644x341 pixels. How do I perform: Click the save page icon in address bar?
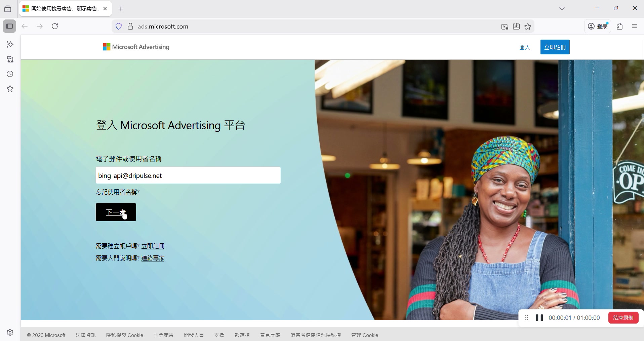(516, 27)
